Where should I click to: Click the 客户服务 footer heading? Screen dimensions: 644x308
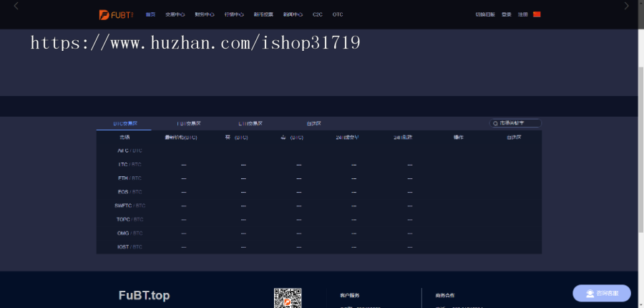[350, 295]
